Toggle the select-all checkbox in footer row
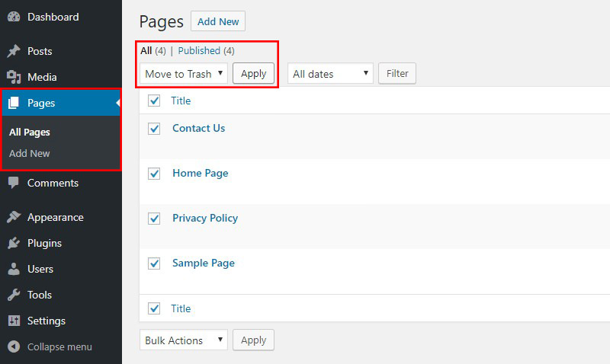 tap(154, 308)
